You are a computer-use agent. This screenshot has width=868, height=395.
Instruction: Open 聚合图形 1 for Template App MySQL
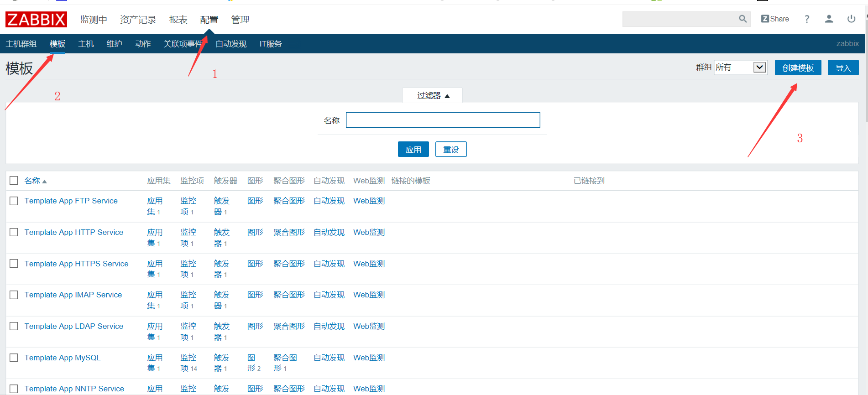285,363
